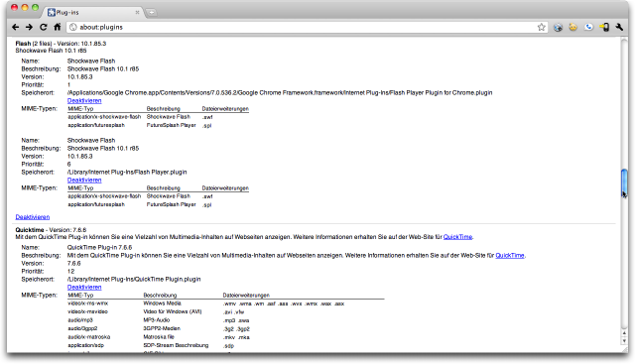Deactivate the Library Flash Player.plugin entry
Image resolution: width=635 pixels, height=364 pixels.
point(84,181)
